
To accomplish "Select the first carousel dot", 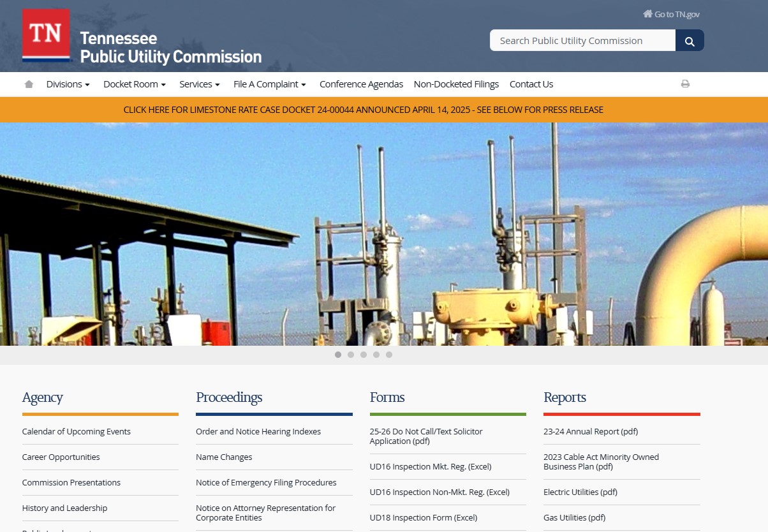I will [338, 355].
